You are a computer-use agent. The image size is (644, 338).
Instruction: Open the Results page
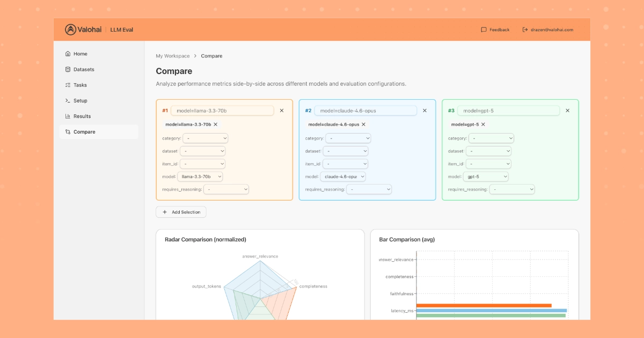click(82, 116)
